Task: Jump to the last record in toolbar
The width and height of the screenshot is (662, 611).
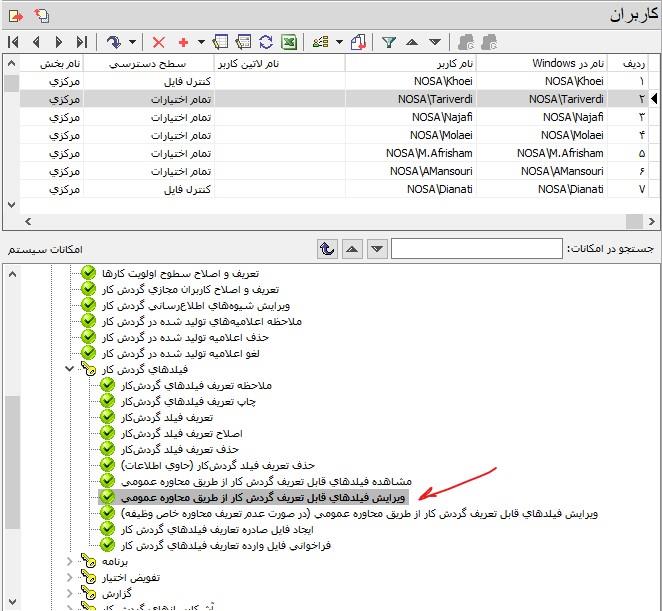Action: pyautogui.click(x=82, y=42)
